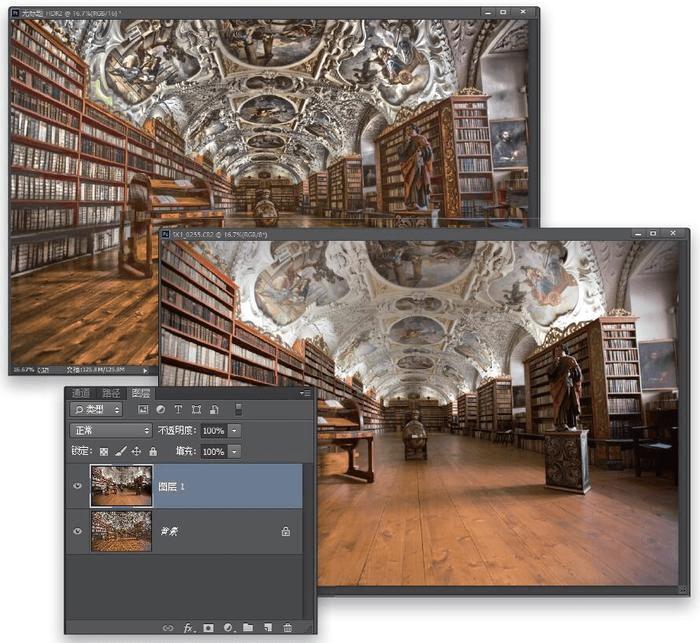700x643 pixels.
Task: Add a layer mask
Action: pyautogui.click(x=208, y=628)
